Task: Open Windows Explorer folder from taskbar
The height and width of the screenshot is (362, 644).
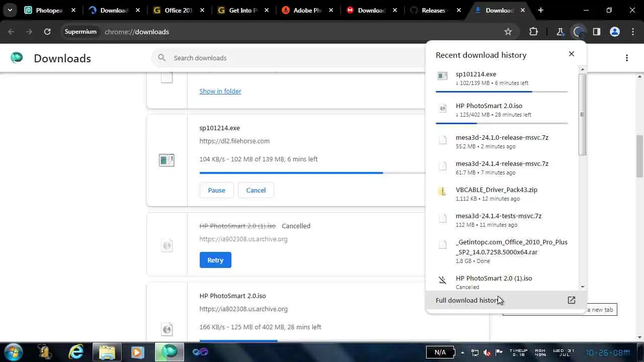Action: (107, 351)
